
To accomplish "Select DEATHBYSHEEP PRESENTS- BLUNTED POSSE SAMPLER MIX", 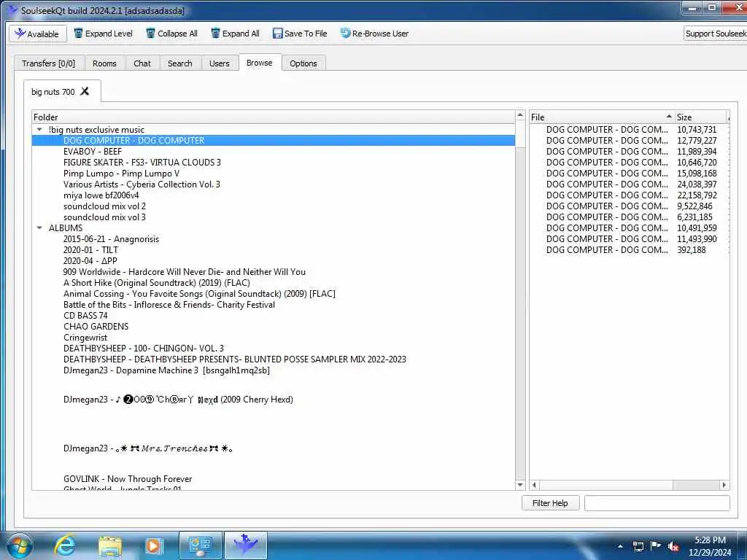I will click(x=234, y=359).
